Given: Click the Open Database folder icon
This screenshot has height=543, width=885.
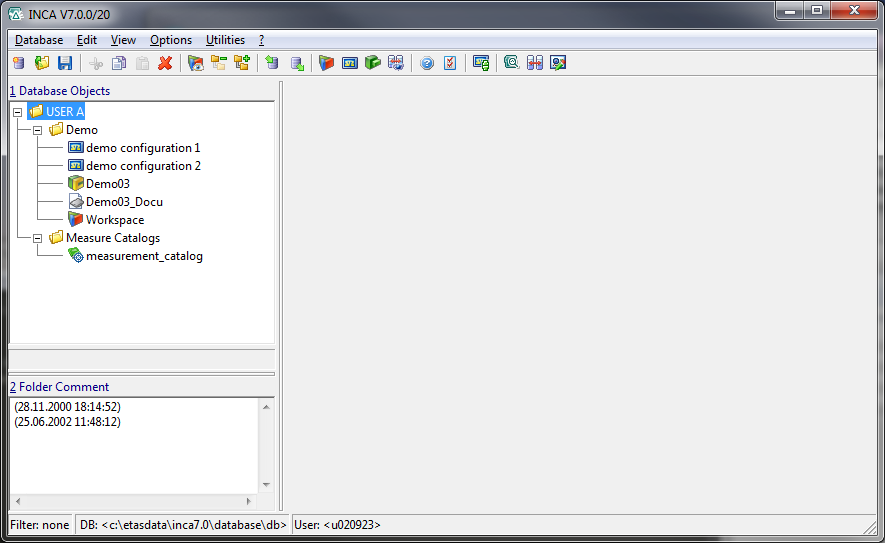Looking at the screenshot, I should tap(42, 63).
